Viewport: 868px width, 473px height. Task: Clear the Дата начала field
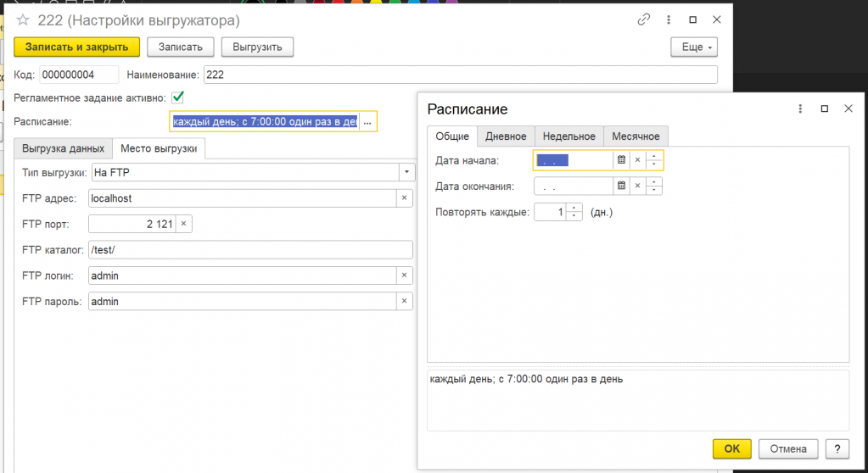[638, 159]
